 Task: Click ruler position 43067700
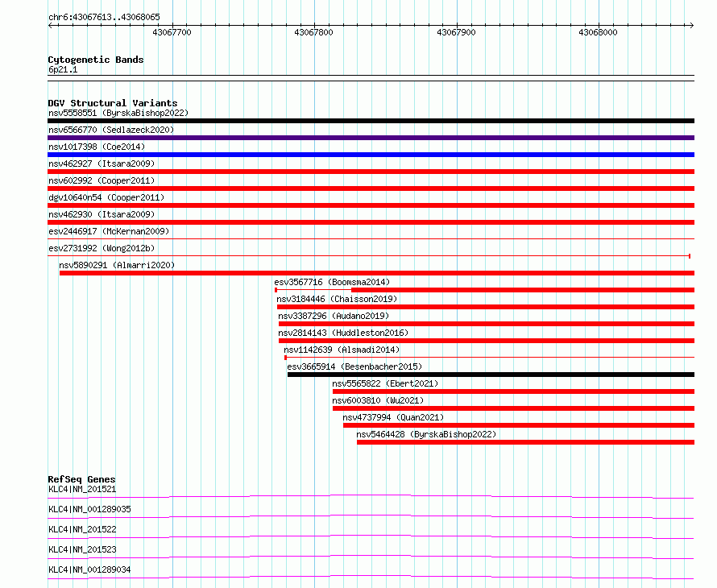click(x=172, y=32)
